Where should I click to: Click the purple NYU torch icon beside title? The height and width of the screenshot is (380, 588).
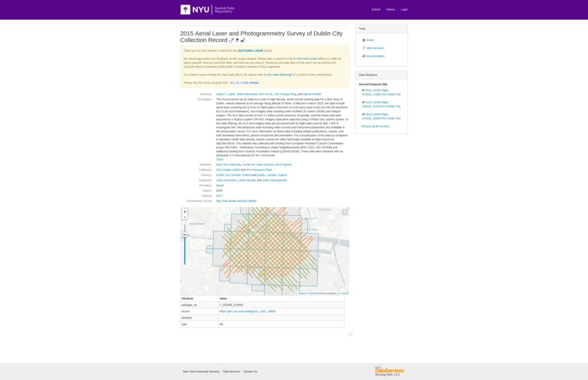[237, 40]
